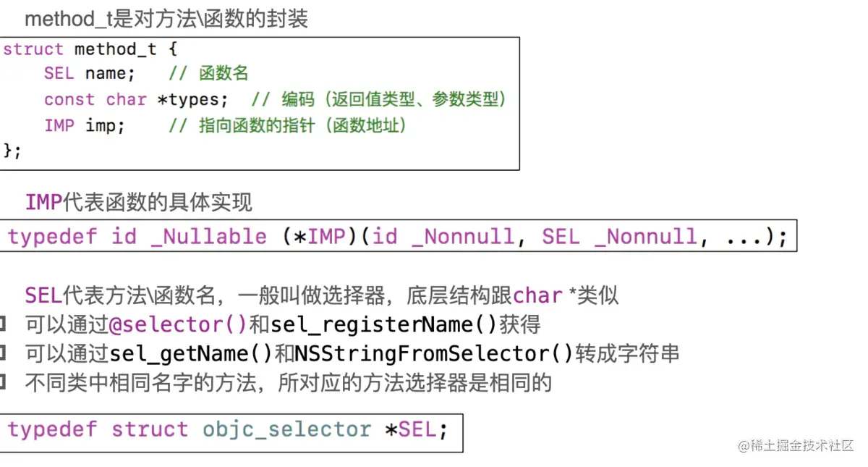Screen dimensions: 868x467
Task: Click the green comment // 函数名
Action: click(x=209, y=74)
